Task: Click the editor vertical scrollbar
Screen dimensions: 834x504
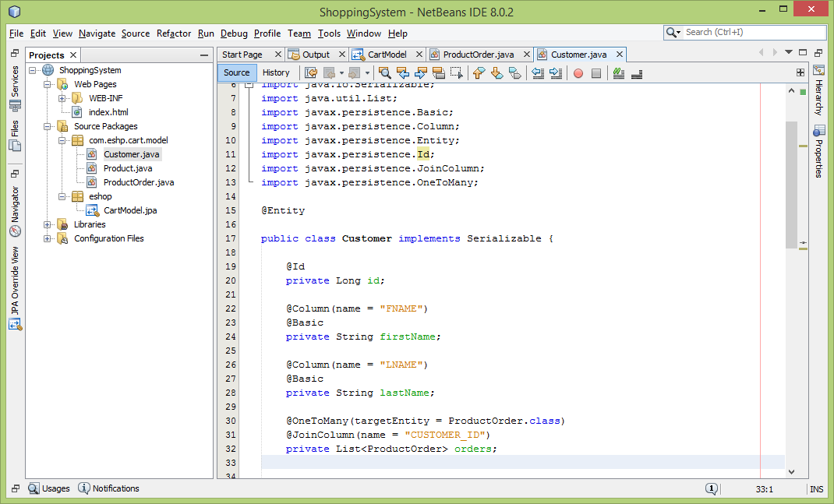Action: click(x=791, y=184)
